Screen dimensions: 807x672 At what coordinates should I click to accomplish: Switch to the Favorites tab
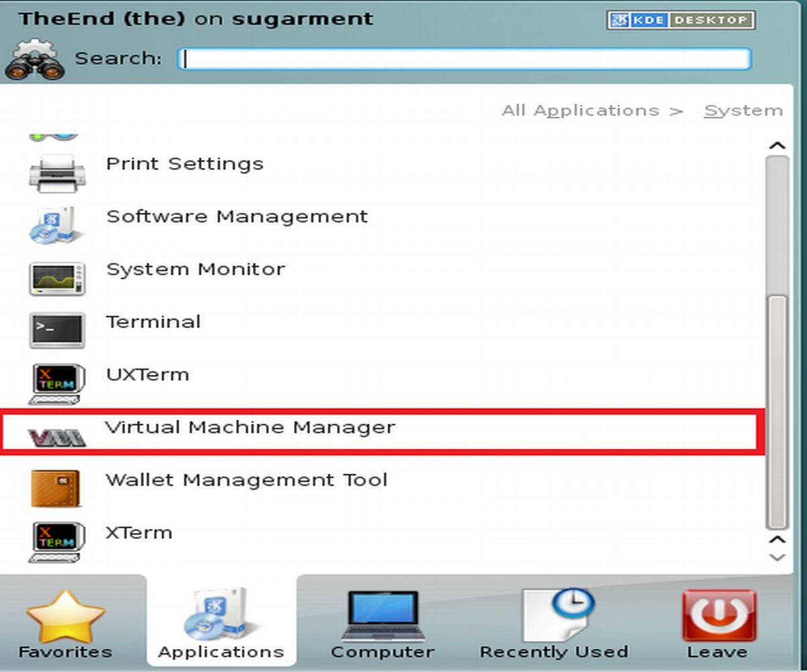coord(65,624)
